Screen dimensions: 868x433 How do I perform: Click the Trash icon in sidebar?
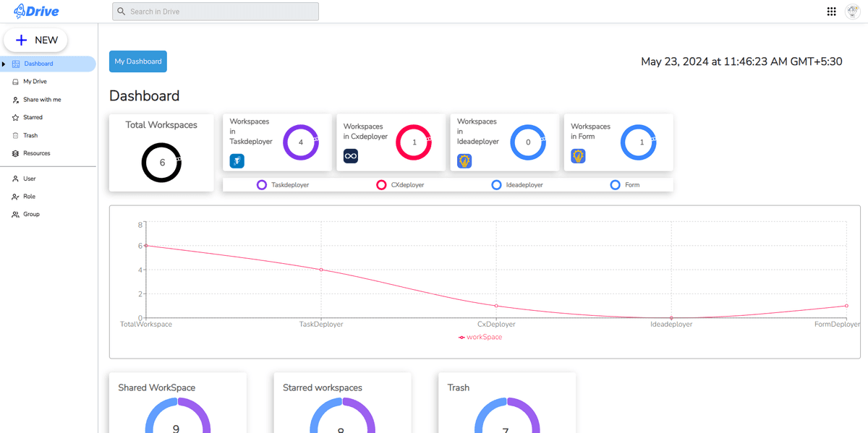coord(16,135)
